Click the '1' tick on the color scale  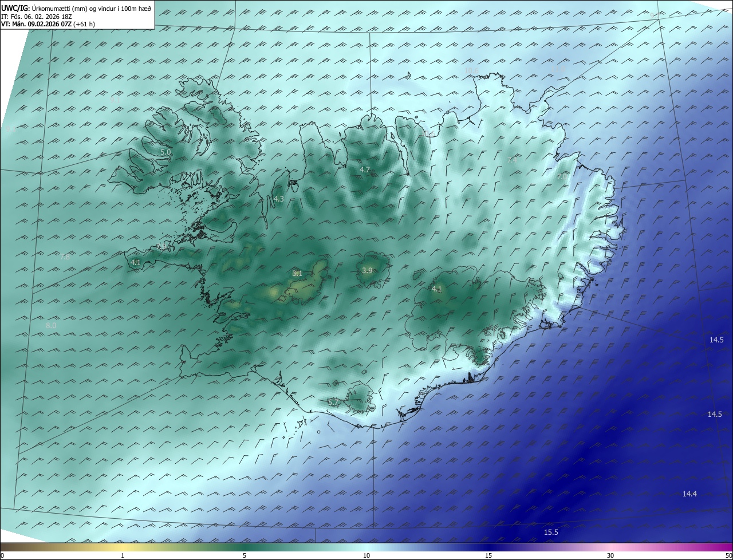[x=123, y=555]
